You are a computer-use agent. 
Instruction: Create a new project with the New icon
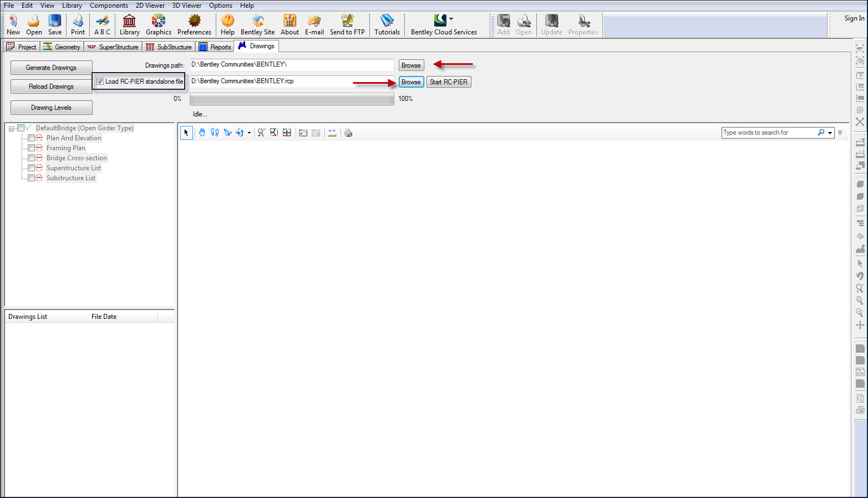pyautogui.click(x=13, y=25)
